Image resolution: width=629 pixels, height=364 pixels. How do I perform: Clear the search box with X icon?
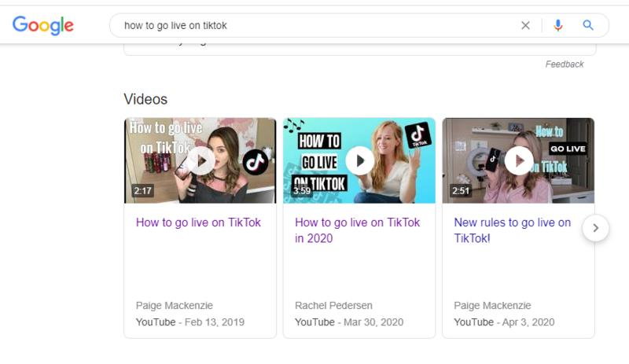pyautogui.click(x=525, y=25)
